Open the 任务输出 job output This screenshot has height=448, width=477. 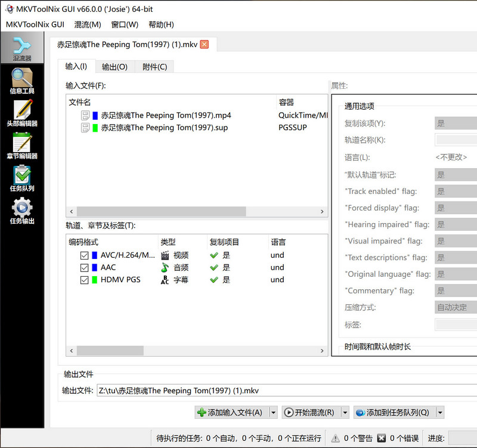coord(22,211)
